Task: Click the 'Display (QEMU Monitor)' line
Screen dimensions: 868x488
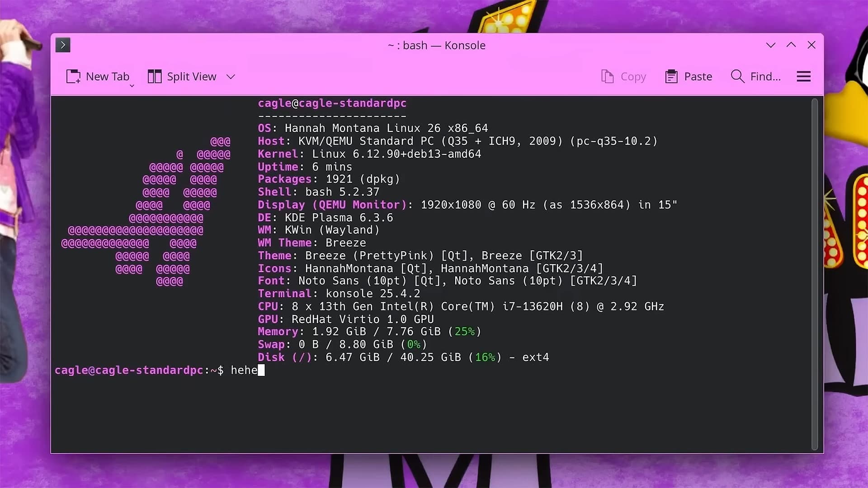Action: pos(467,205)
